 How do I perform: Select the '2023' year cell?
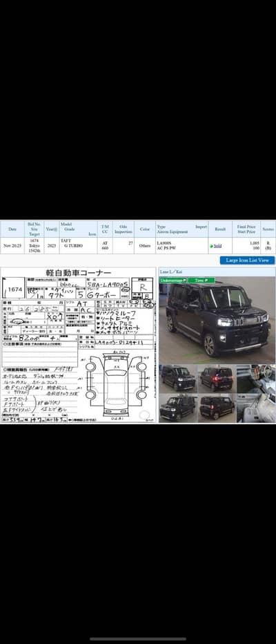point(52,245)
